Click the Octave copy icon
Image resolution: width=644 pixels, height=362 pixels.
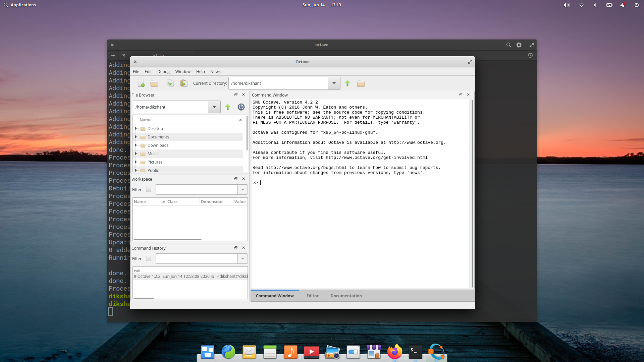[x=170, y=83]
